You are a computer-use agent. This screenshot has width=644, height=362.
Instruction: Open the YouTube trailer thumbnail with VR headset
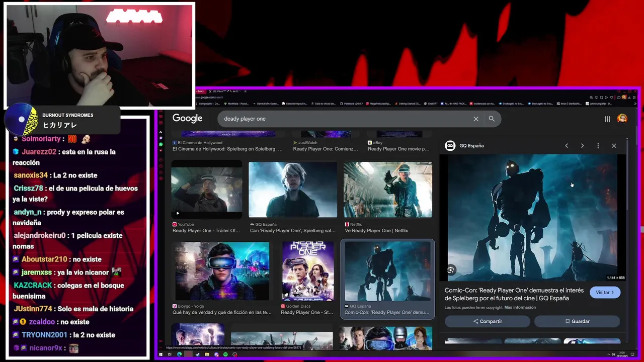(207, 189)
